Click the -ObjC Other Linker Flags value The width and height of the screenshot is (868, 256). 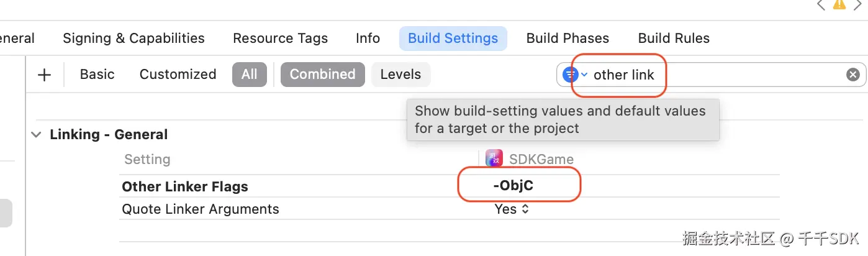tap(513, 186)
